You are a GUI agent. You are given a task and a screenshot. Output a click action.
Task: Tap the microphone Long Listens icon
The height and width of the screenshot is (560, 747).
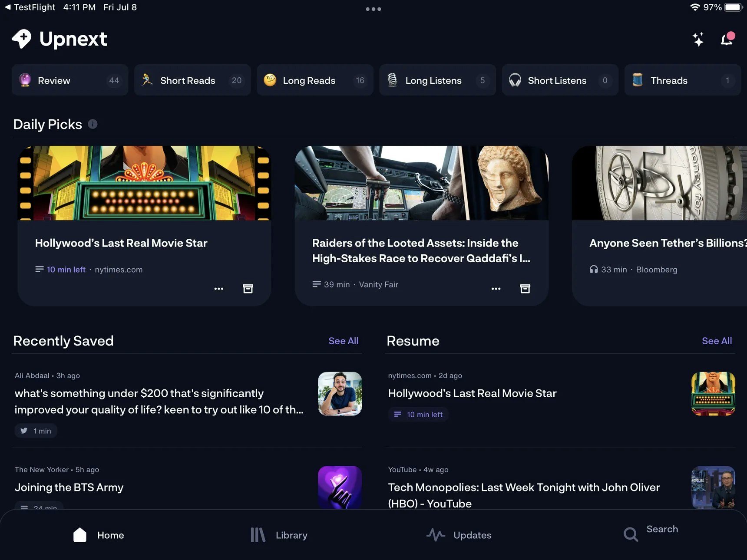tap(392, 80)
